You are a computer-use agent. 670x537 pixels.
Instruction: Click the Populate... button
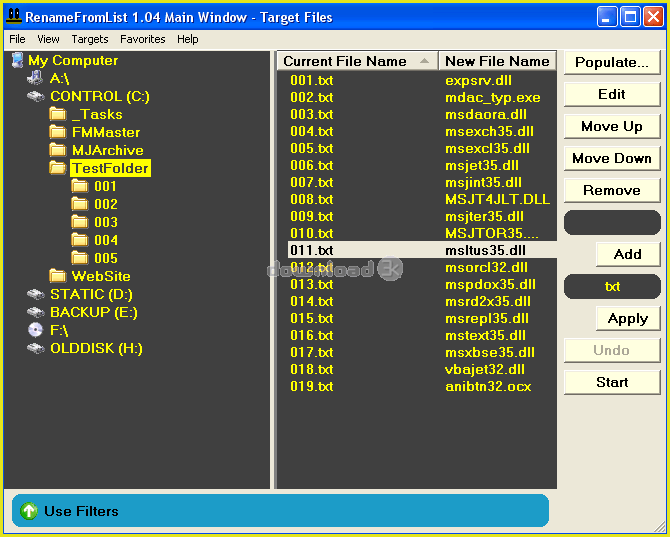[x=612, y=62]
